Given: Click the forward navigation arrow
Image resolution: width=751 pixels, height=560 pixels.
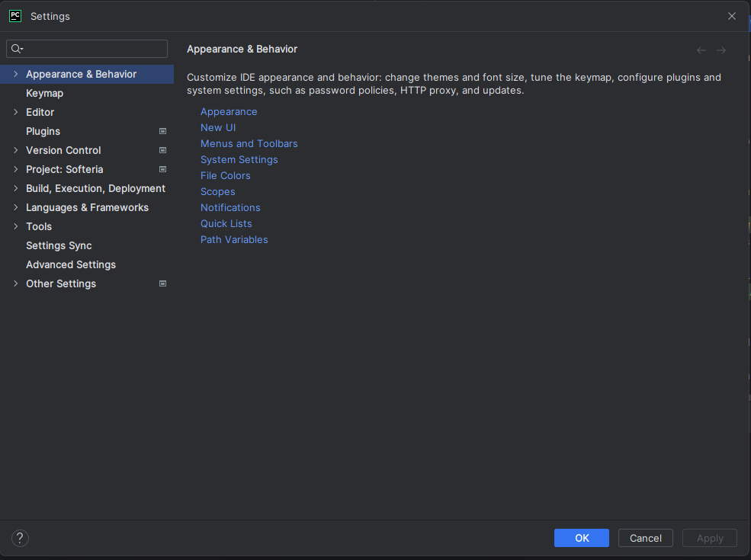Looking at the screenshot, I should coord(721,50).
